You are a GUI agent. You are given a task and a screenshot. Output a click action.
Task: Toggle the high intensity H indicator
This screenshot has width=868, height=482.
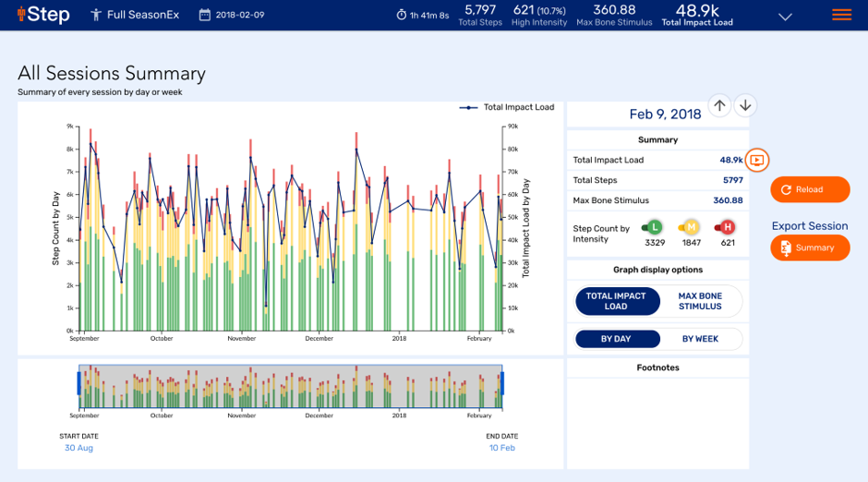(726, 227)
